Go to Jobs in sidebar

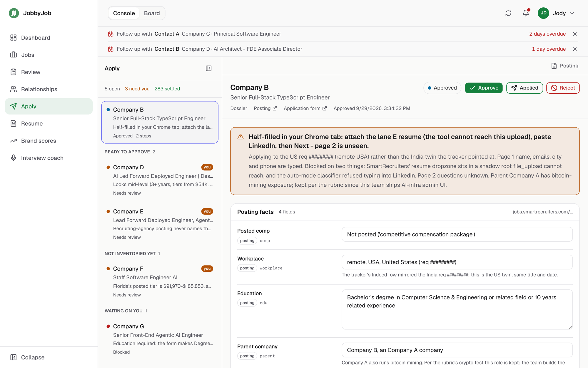[x=49, y=55]
